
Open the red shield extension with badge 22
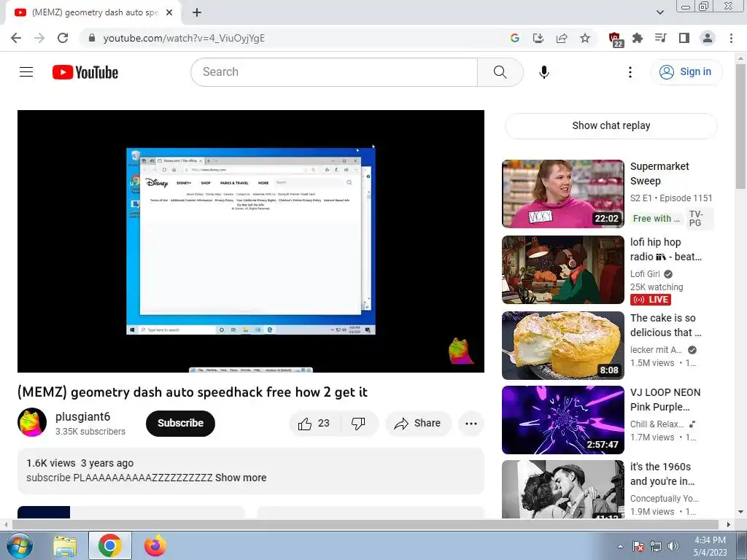(616, 39)
